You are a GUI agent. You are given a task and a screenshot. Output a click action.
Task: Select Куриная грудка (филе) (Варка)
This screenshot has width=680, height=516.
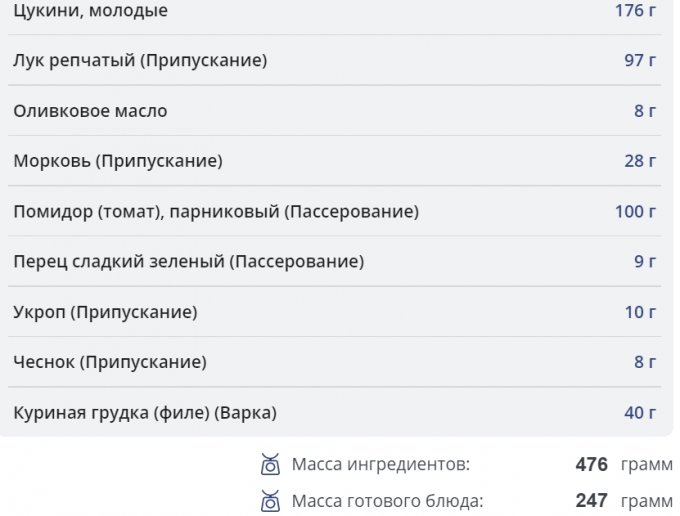(x=145, y=412)
